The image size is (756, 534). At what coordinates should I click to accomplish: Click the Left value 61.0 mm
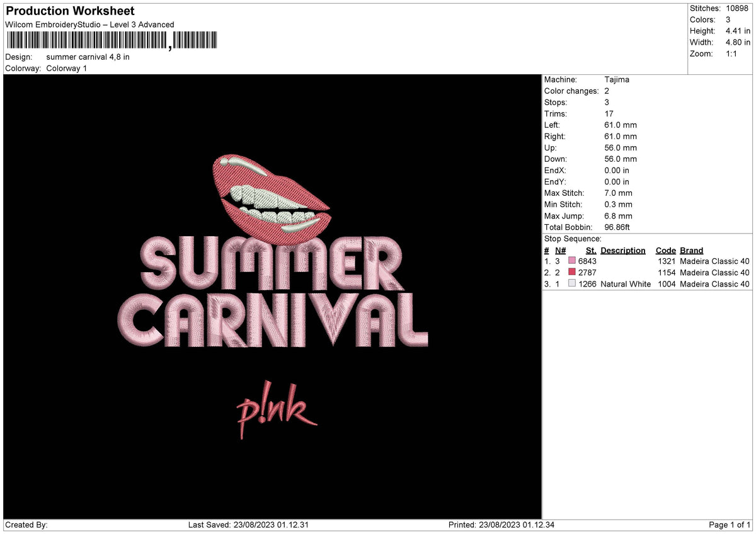tap(621, 125)
